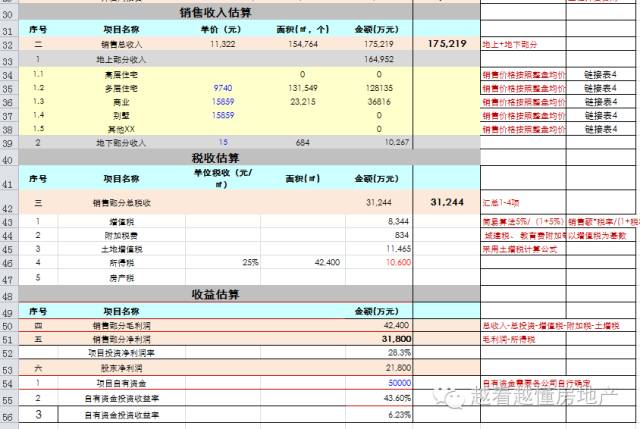Select the 多层住宅 cell
640x429 pixels.
click(121, 88)
